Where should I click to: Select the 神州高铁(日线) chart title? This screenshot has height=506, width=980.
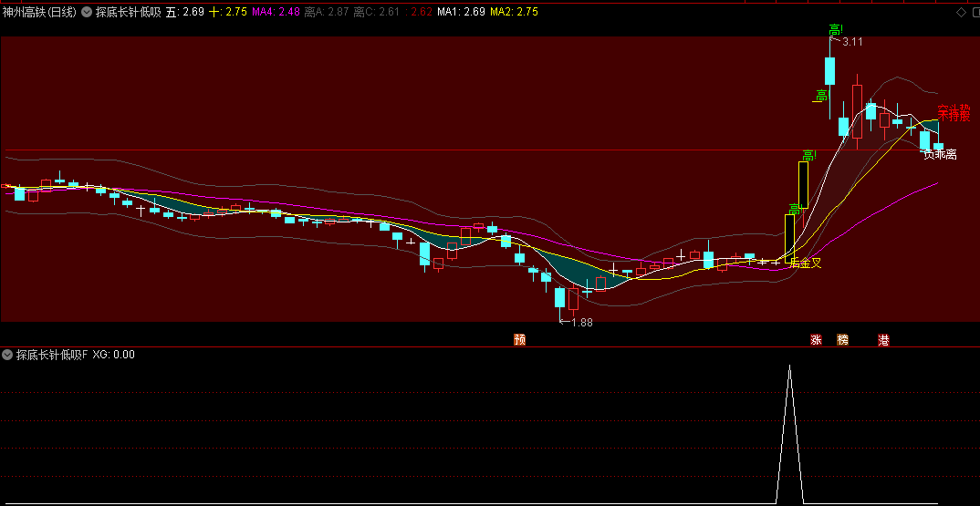(39, 12)
